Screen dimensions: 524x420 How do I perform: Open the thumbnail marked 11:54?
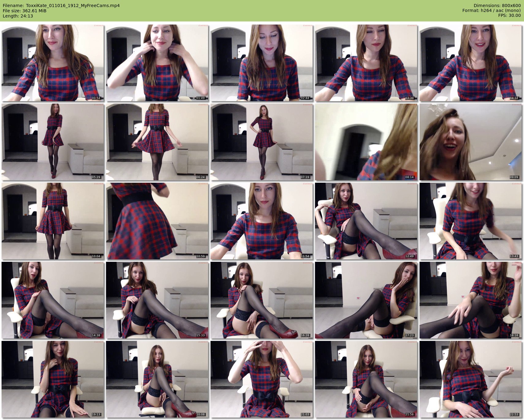coord(262,221)
